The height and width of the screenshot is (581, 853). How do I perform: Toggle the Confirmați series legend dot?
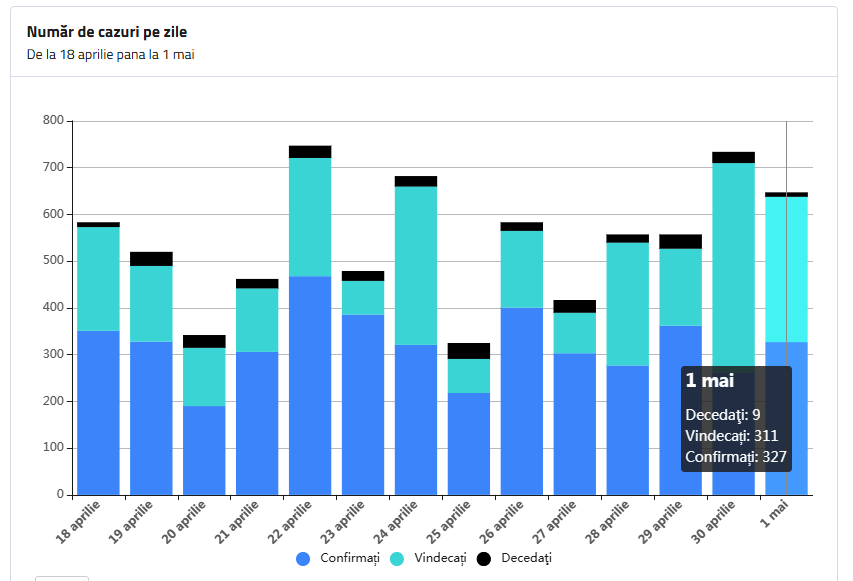tap(304, 558)
